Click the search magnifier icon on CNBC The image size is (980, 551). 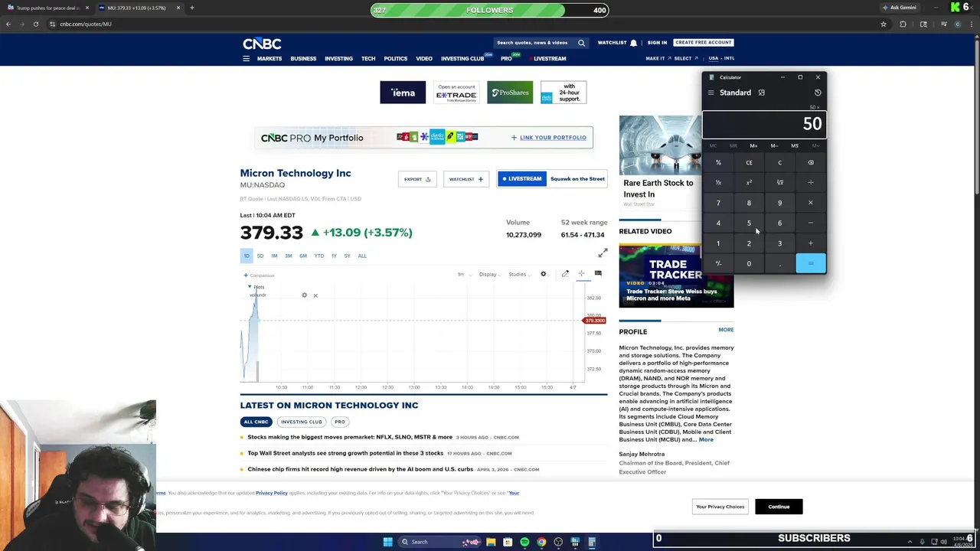click(581, 43)
